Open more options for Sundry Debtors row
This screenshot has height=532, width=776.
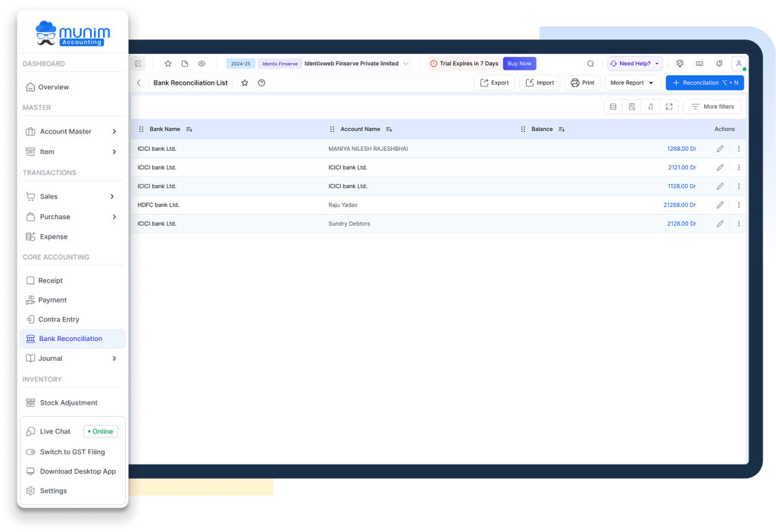[739, 224]
